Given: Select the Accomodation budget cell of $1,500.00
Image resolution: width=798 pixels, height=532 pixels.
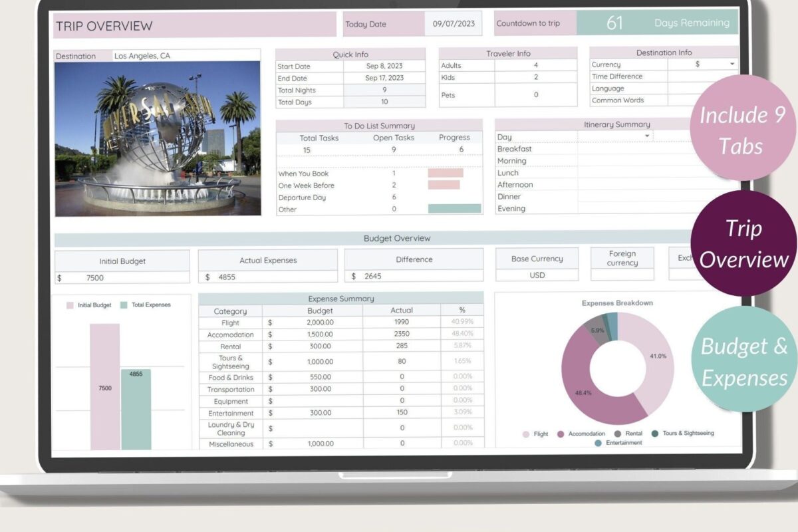Looking at the screenshot, I should (x=319, y=334).
